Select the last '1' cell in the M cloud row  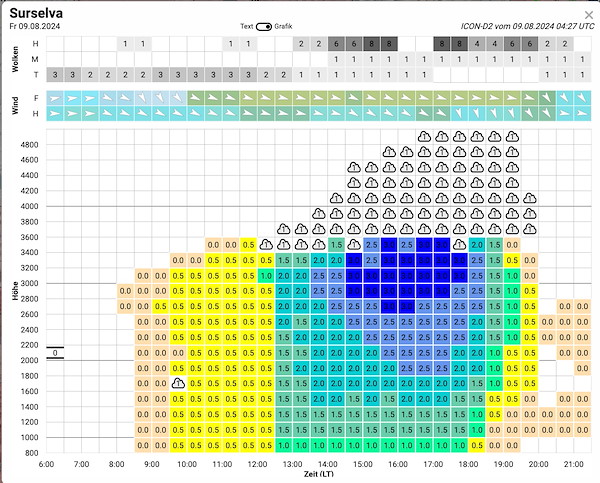pyautogui.click(x=582, y=59)
